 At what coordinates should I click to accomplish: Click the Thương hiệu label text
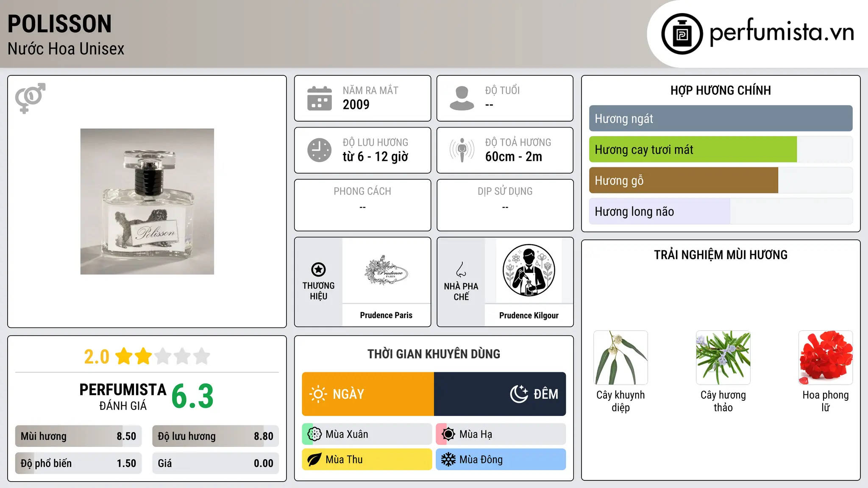(x=318, y=291)
